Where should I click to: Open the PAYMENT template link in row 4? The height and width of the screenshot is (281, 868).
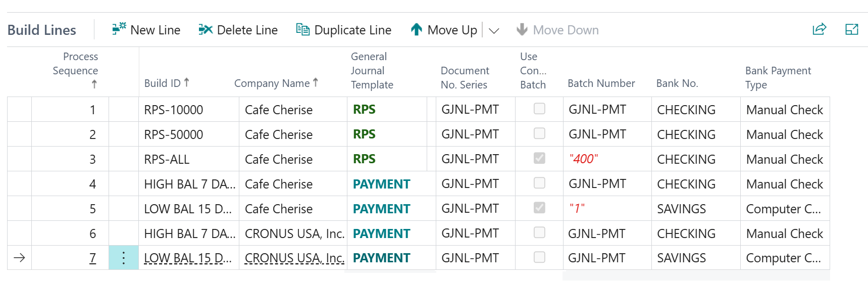tap(381, 184)
